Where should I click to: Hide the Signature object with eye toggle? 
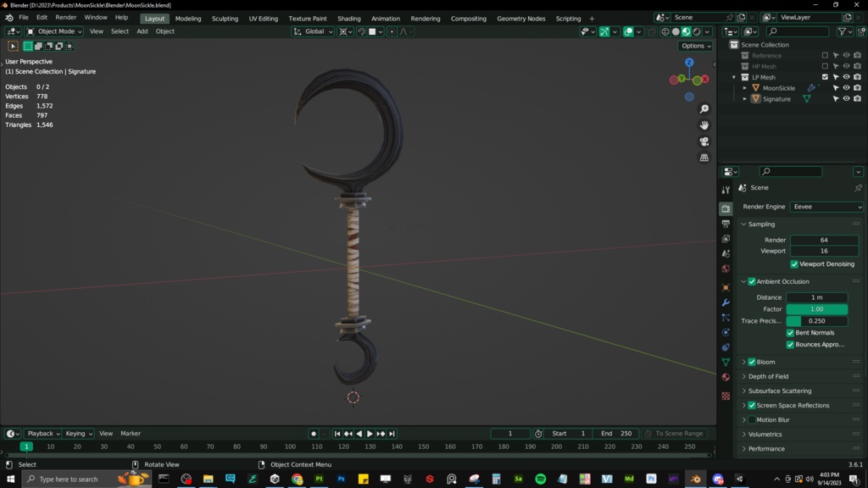pos(846,98)
